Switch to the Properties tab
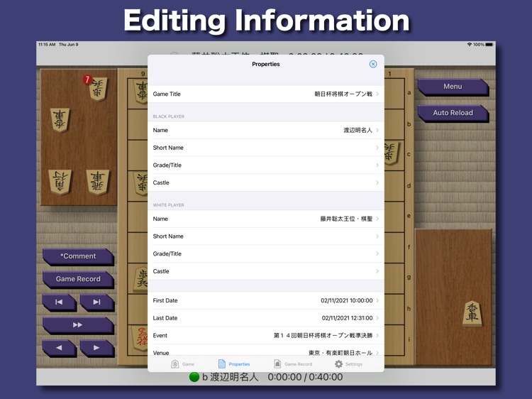The height and width of the screenshot is (399, 532). click(234, 364)
